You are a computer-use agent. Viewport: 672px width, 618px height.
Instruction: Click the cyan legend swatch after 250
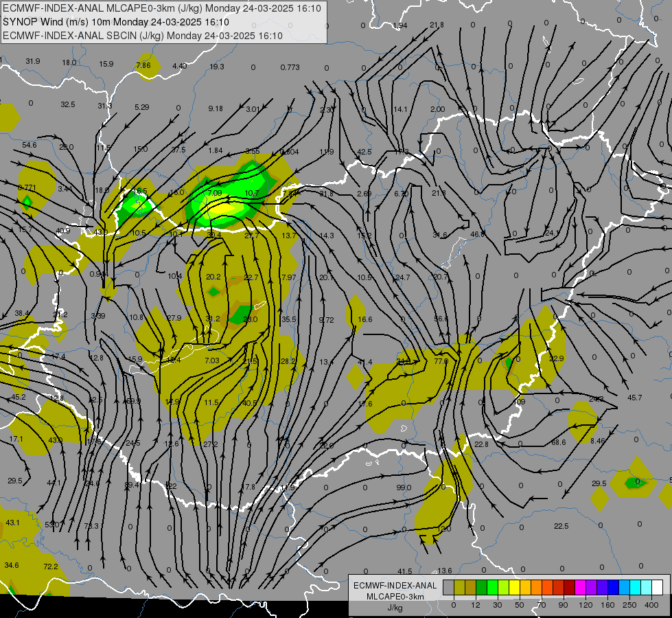[635, 587]
